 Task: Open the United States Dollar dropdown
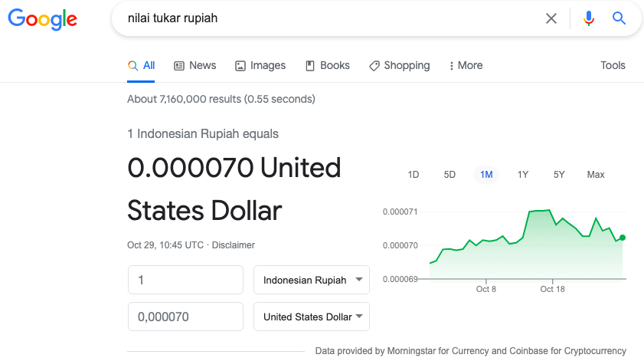(312, 317)
